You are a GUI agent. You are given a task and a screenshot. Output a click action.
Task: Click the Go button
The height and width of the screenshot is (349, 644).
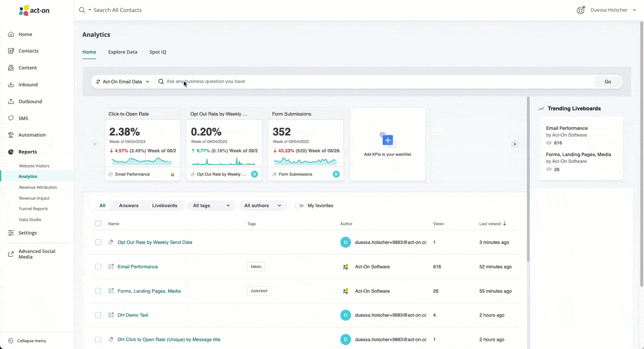608,82
